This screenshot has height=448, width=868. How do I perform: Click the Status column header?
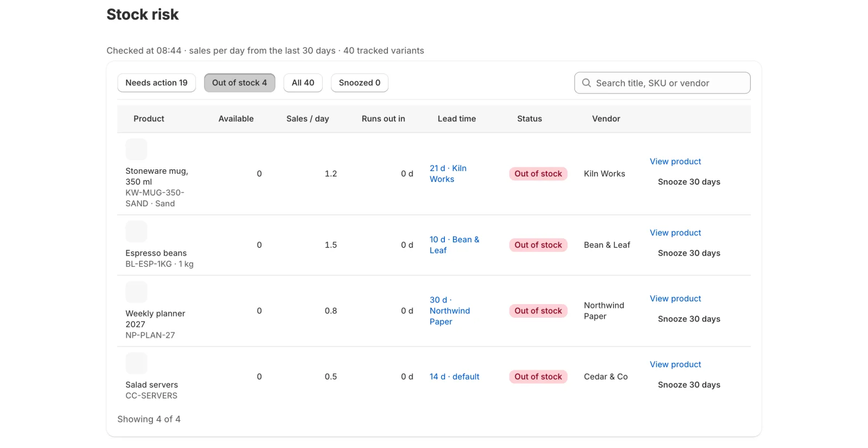pyautogui.click(x=529, y=118)
